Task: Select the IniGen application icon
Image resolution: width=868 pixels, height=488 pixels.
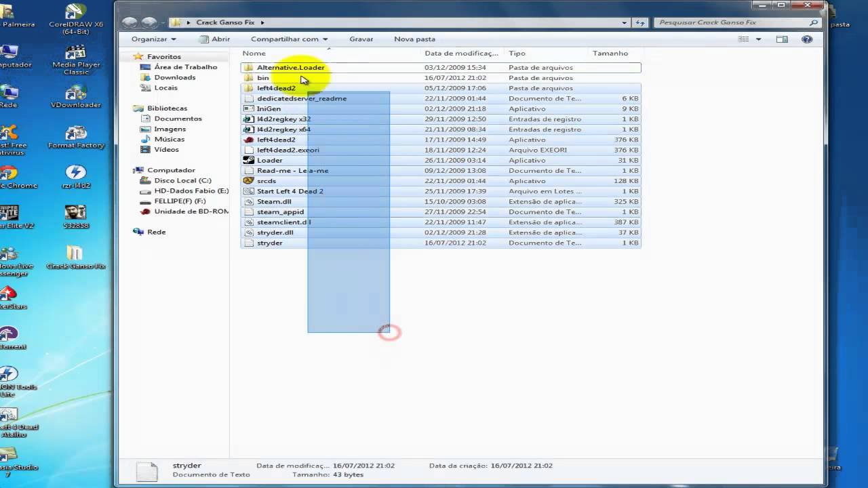Action: [x=248, y=108]
